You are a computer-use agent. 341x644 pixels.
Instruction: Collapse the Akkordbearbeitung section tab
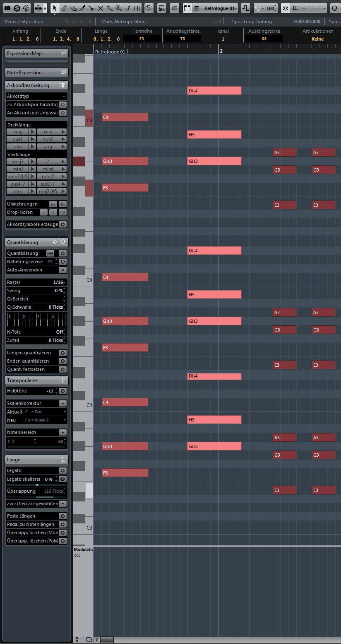click(32, 85)
